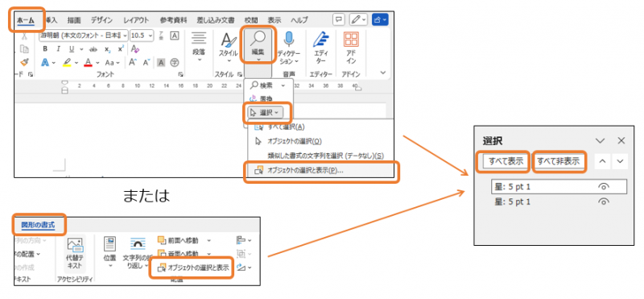Click the Cut scissors icon
The image size is (644, 299).
pyautogui.click(x=25, y=37)
